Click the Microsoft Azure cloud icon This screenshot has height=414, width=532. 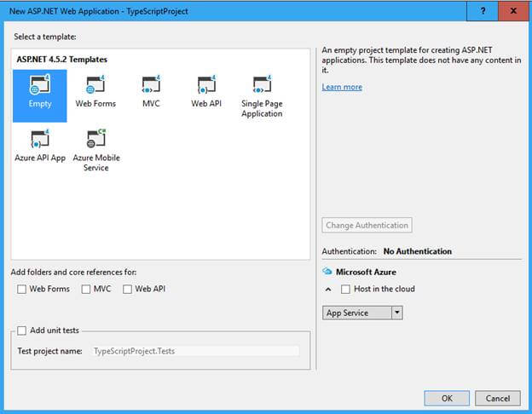[x=327, y=271]
